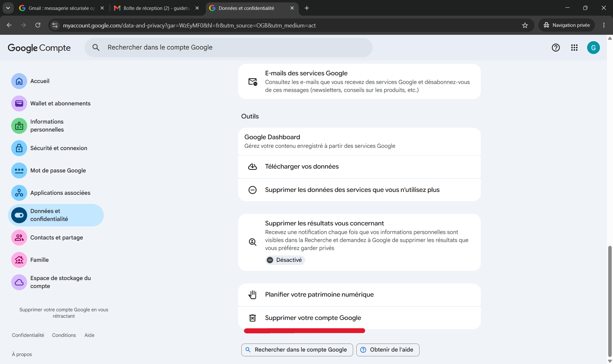Click the Désactivé status chip
Screen dimensions: 613x364
click(x=285, y=260)
